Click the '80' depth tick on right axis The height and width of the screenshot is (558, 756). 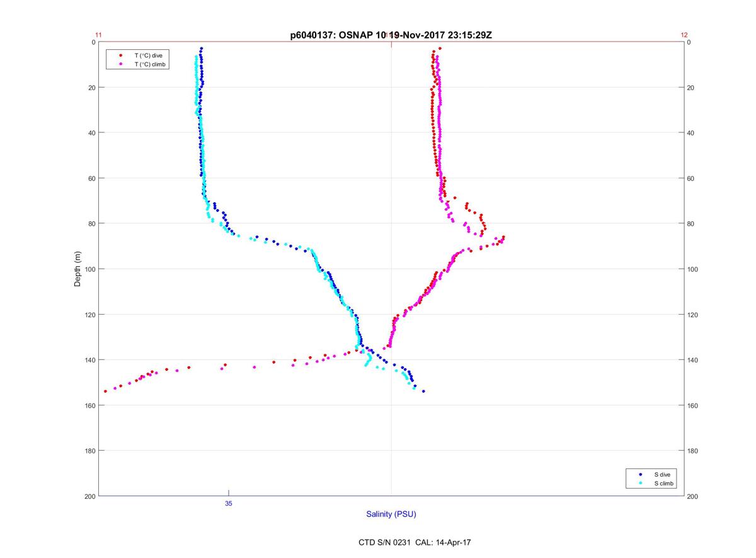pyautogui.click(x=691, y=224)
